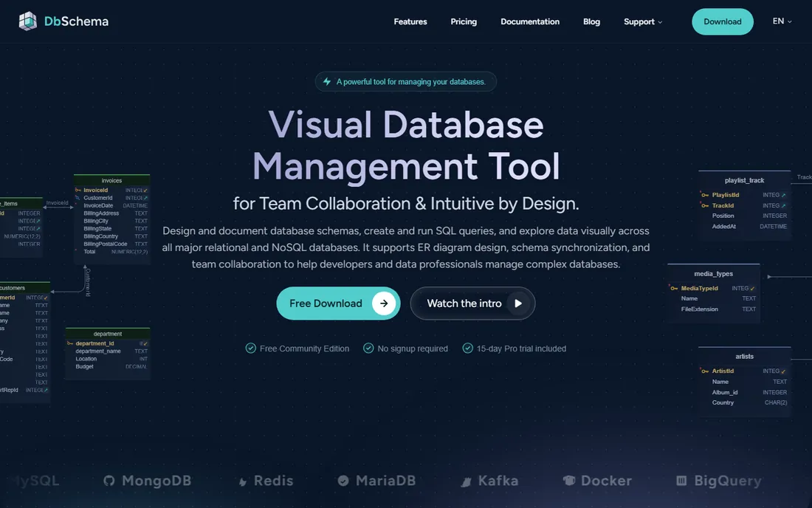
Task: Click the BillingAddress row in invoices table
Action: click(x=112, y=213)
